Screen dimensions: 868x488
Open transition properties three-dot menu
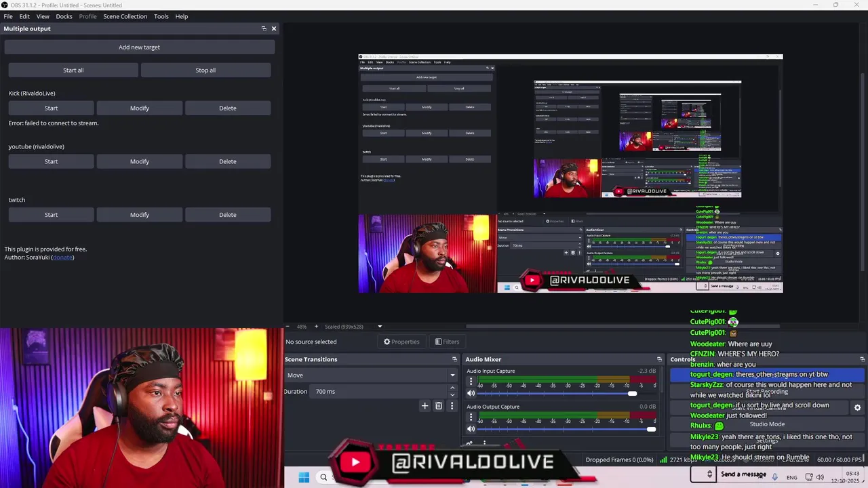[452, 406]
